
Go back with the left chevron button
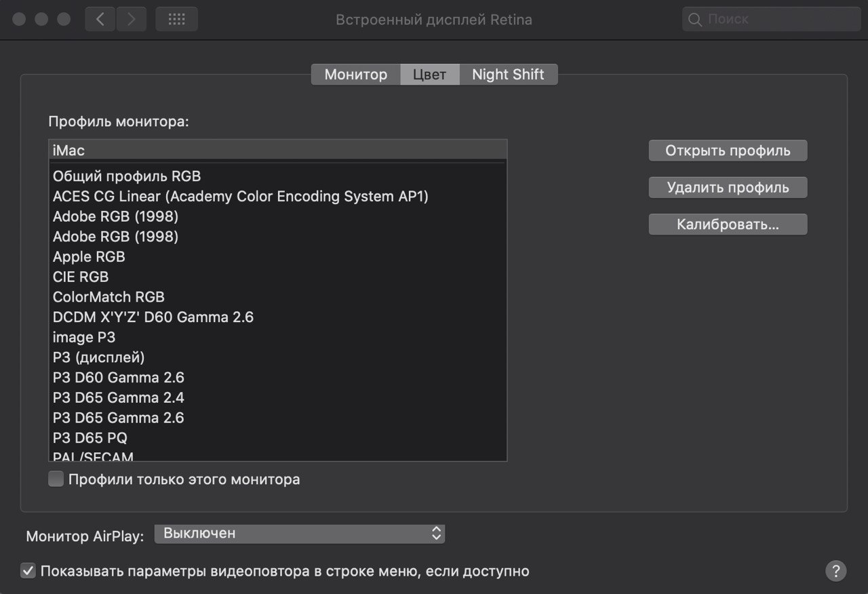tap(100, 19)
